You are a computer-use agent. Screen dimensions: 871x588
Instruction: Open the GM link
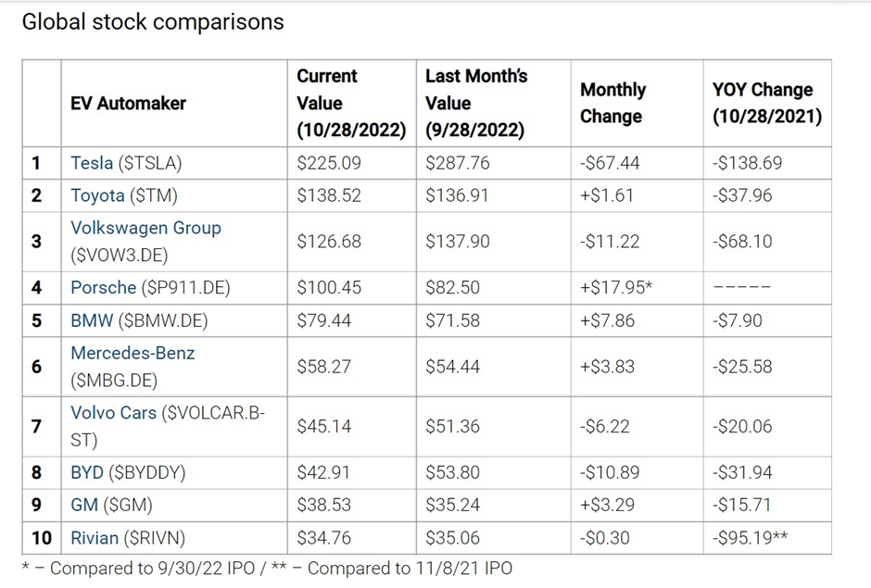tap(84, 505)
